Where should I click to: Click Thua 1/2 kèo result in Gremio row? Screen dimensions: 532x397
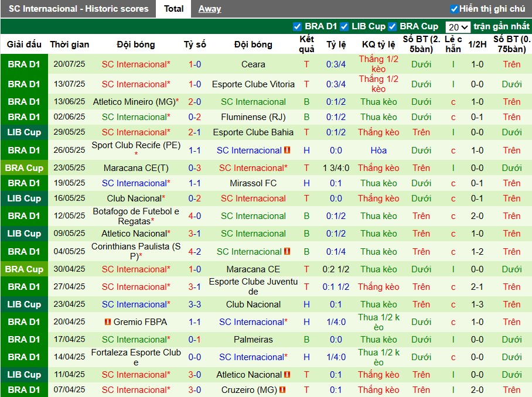(x=378, y=322)
